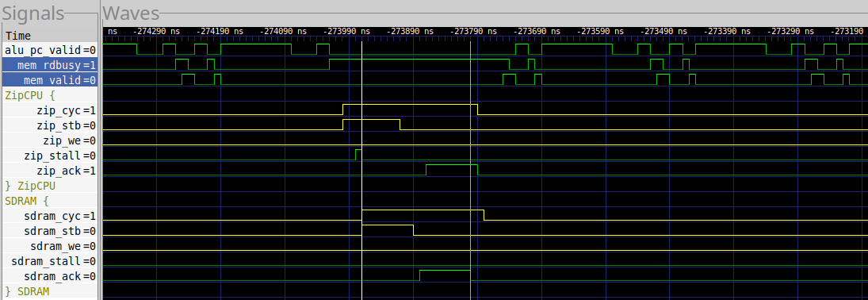The image size is (868, 300).
Task: Select the sdram_cyc signal
Action: click(51, 216)
